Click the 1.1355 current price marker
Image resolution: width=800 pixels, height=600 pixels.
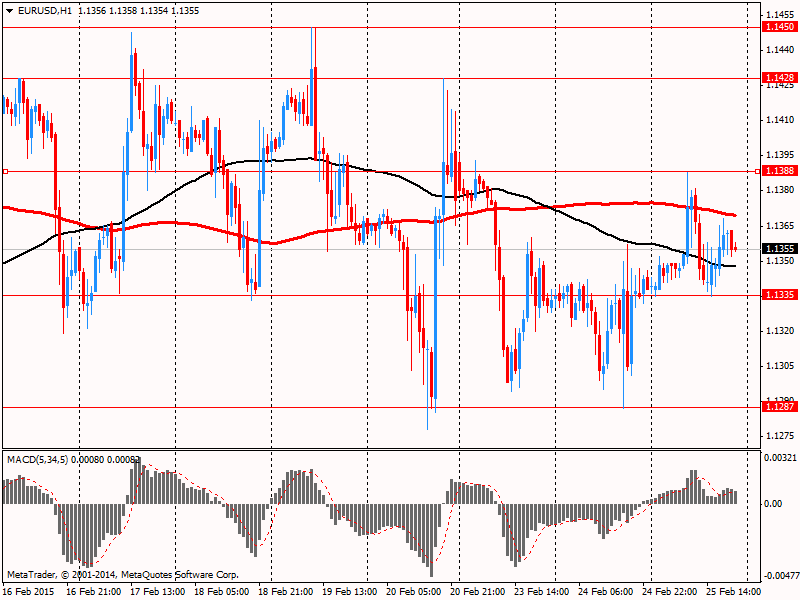point(778,249)
